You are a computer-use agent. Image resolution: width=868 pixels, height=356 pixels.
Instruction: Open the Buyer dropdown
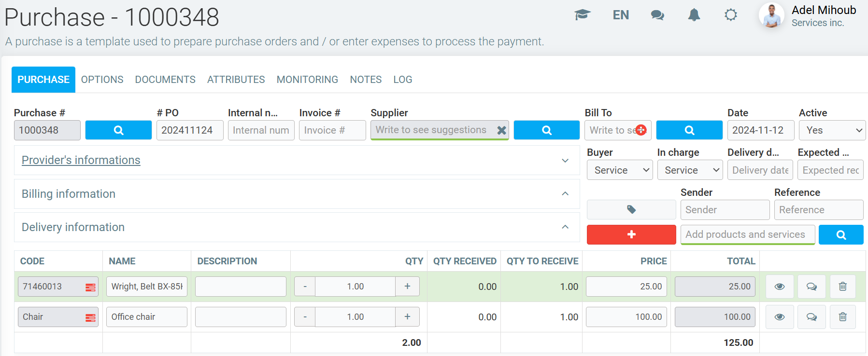620,170
